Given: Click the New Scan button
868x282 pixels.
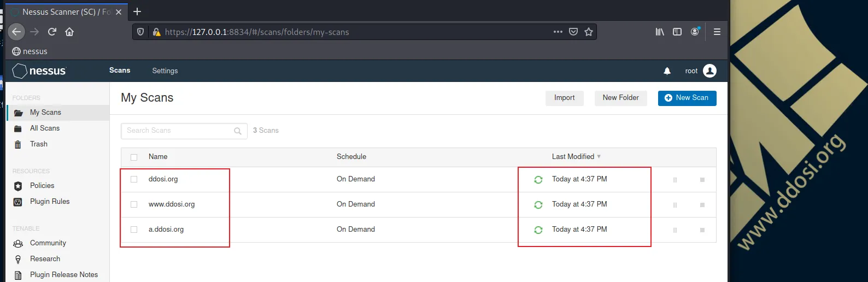Looking at the screenshot, I should click(687, 98).
